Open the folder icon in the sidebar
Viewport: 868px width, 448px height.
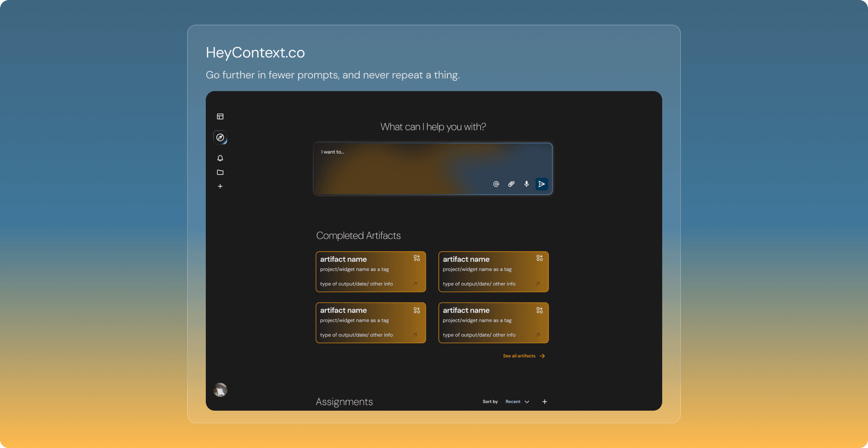click(220, 172)
